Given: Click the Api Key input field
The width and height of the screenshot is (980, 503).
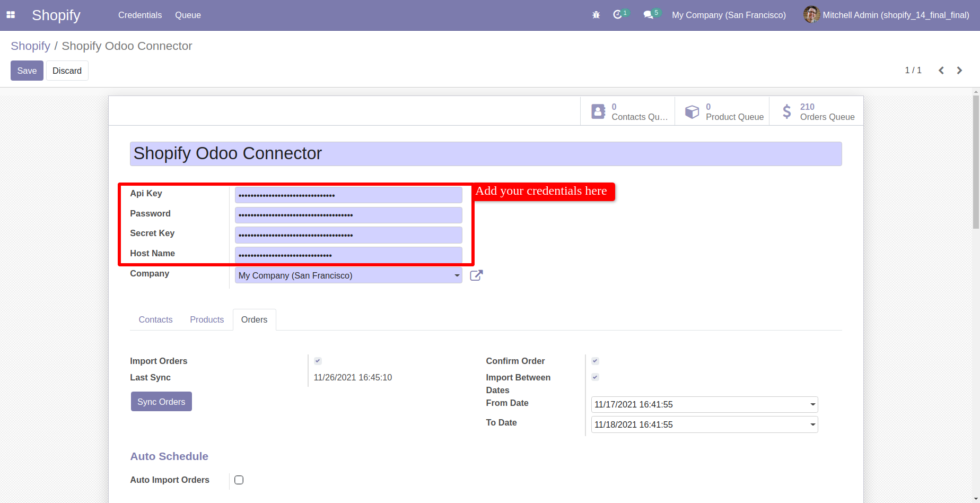Looking at the screenshot, I should [348, 195].
